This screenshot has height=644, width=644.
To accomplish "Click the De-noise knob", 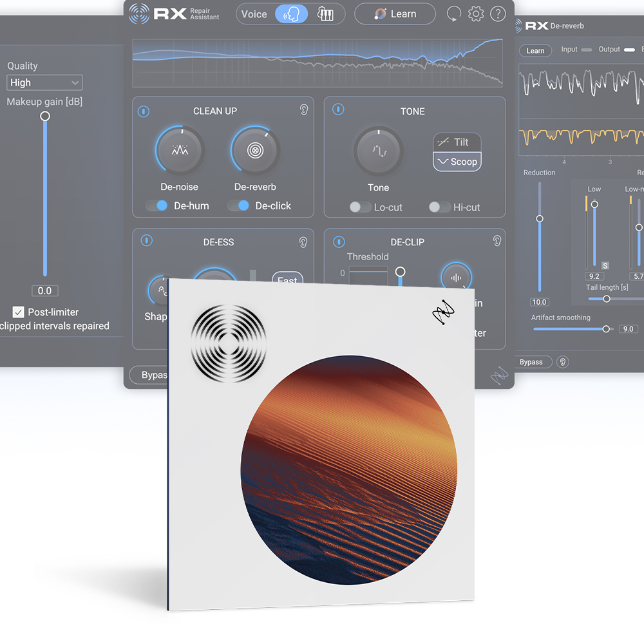I will point(180,150).
